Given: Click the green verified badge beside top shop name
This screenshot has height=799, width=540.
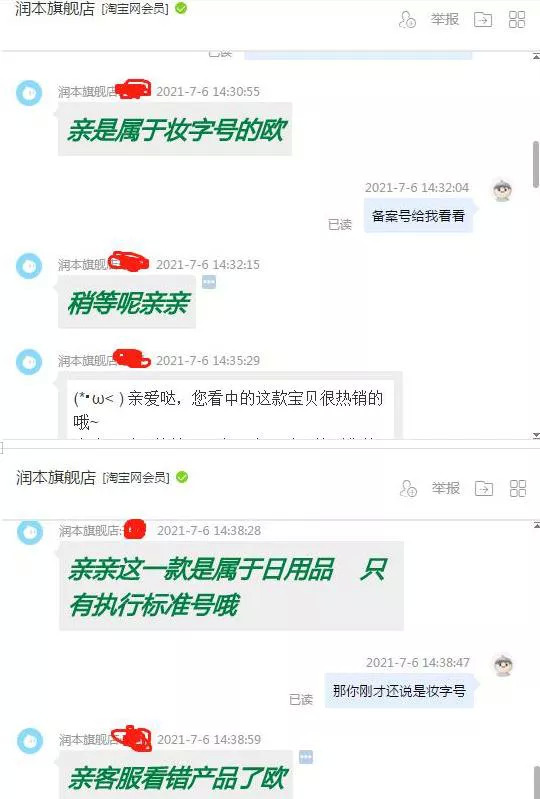Looking at the screenshot, I should [181, 8].
